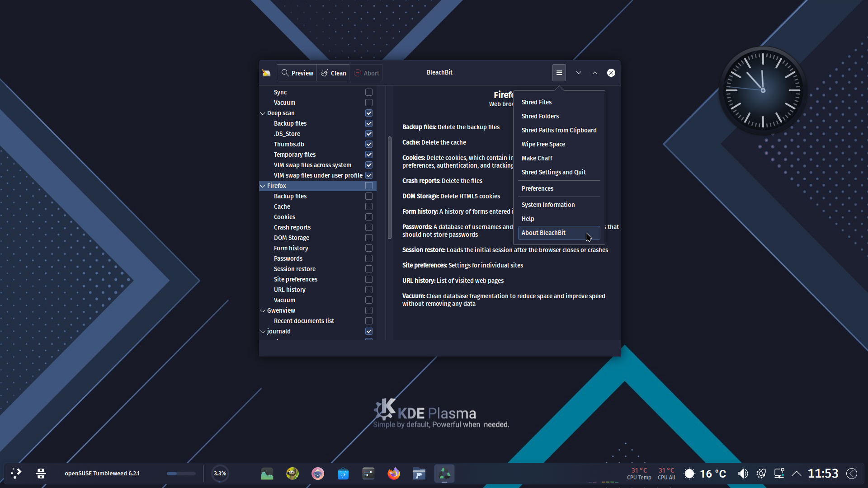868x488 pixels.
Task: Open Help from the menu
Action: (559, 219)
